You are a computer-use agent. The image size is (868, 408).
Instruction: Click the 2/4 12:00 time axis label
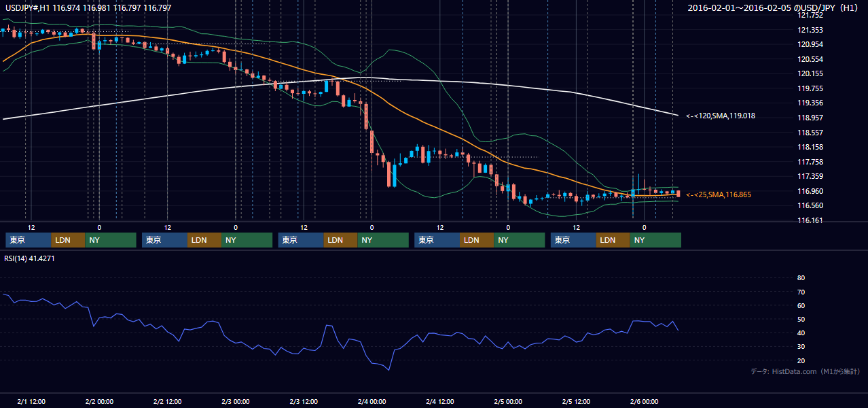pyautogui.click(x=440, y=402)
